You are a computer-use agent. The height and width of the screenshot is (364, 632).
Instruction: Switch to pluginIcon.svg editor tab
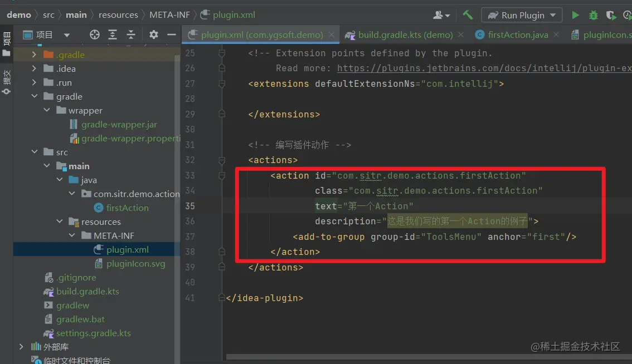pyautogui.click(x=601, y=35)
